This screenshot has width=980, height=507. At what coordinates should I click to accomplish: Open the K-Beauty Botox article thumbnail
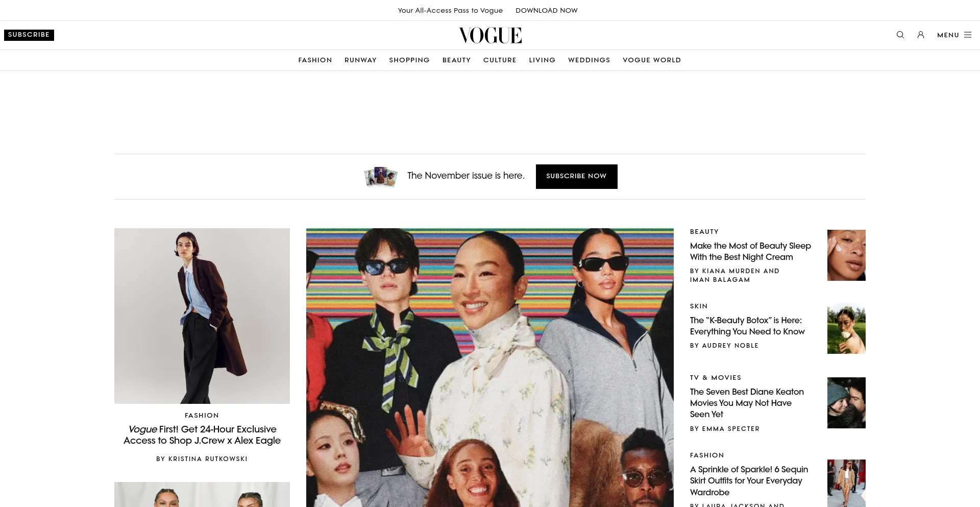(x=846, y=328)
